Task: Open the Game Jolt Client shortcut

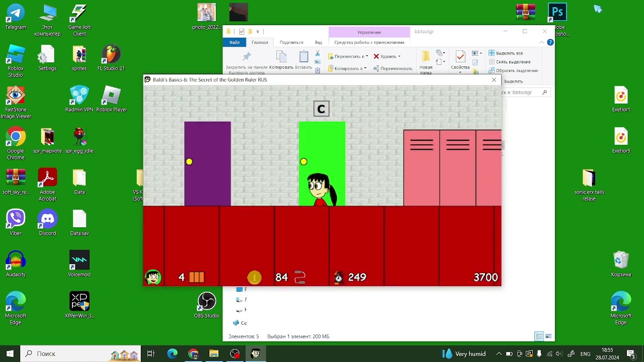Action: point(79,20)
